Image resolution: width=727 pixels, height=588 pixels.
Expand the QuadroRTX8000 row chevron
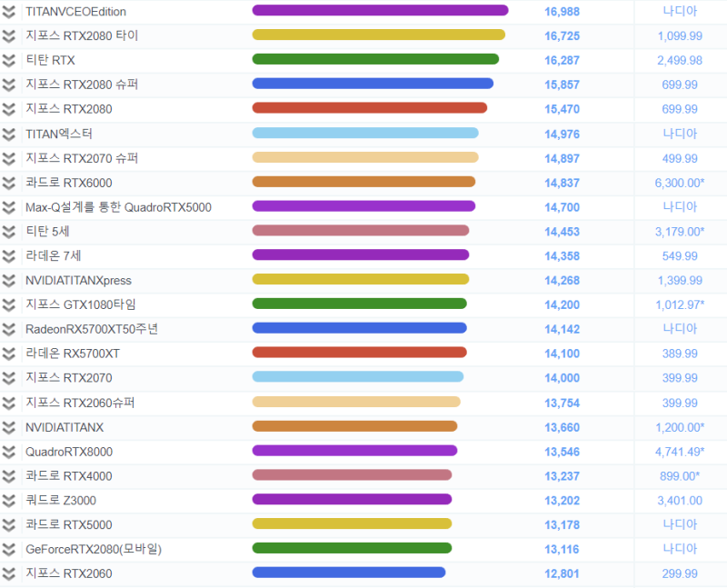pos(9,452)
